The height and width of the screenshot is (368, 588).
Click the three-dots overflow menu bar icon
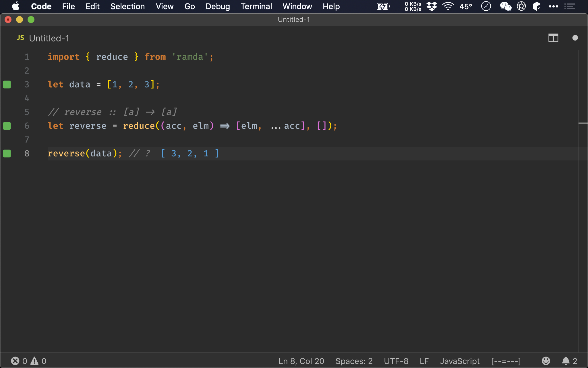pos(553,6)
